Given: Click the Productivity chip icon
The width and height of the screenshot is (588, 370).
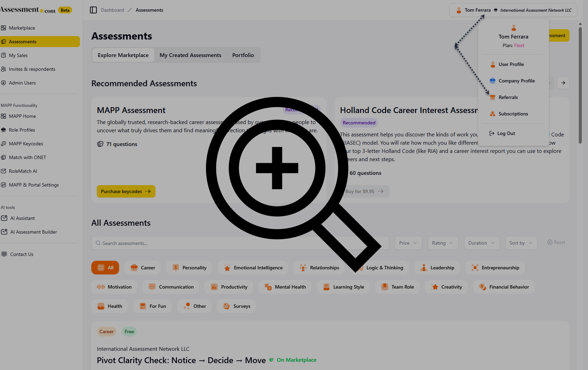Looking at the screenshot, I should [214, 287].
